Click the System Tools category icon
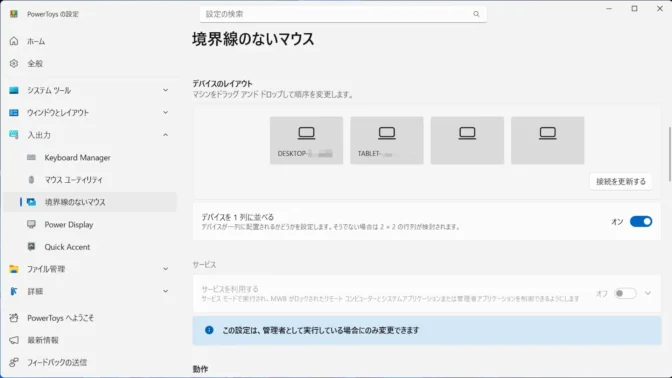This screenshot has height=378, width=672. pos(14,90)
